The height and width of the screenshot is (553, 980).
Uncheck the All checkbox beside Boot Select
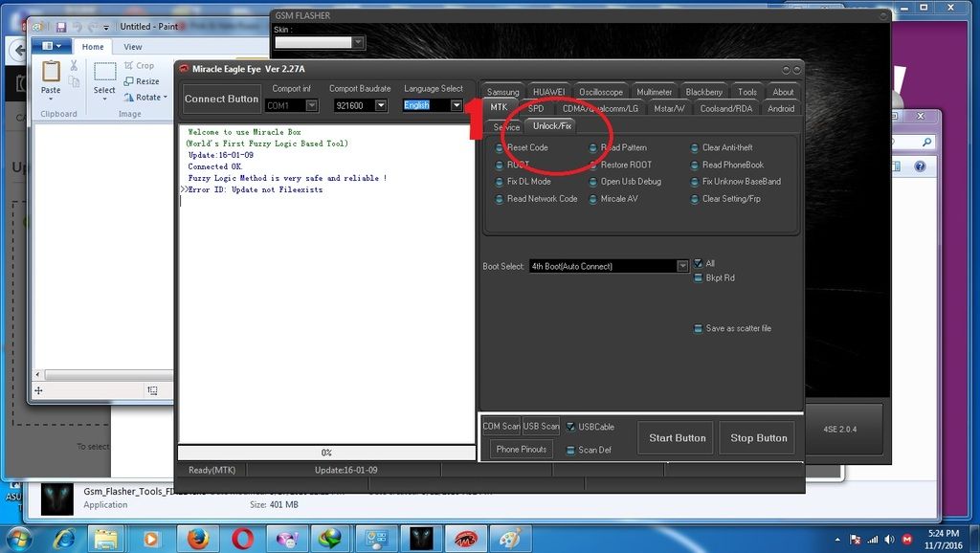(698, 263)
